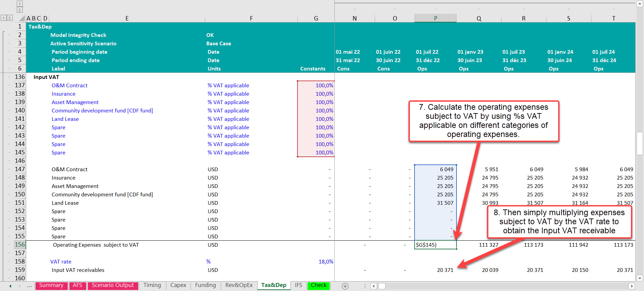Select the Tax&Dep sheet tab

click(x=274, y=285)
